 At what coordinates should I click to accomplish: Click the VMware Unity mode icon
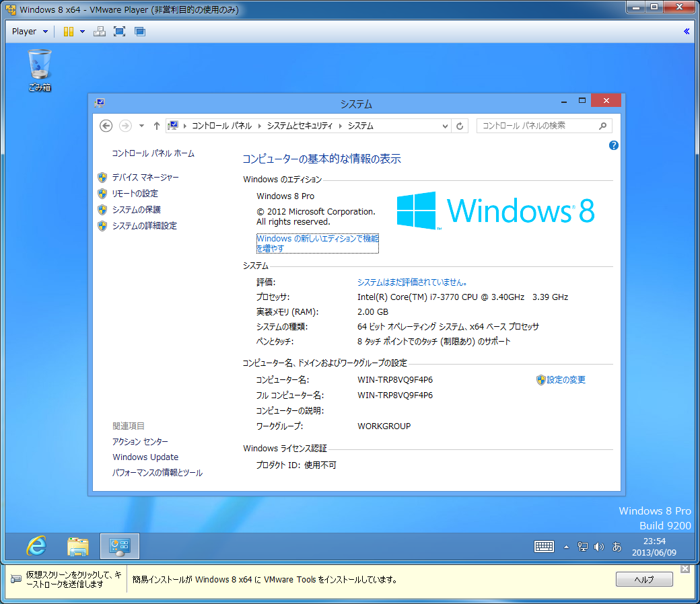pyautogui.click(x=140, y=31)
